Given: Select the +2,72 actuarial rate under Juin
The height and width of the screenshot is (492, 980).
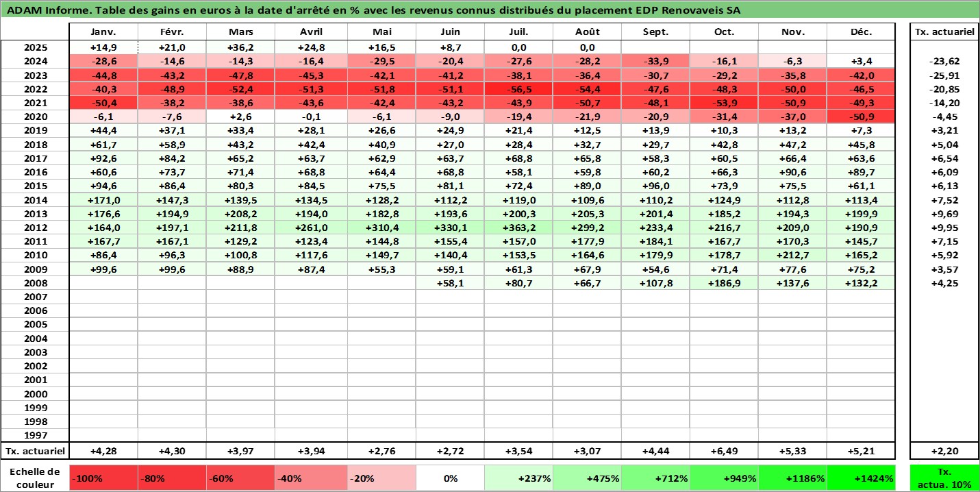Looking at the screenshot, I should (x=450, y=452).
